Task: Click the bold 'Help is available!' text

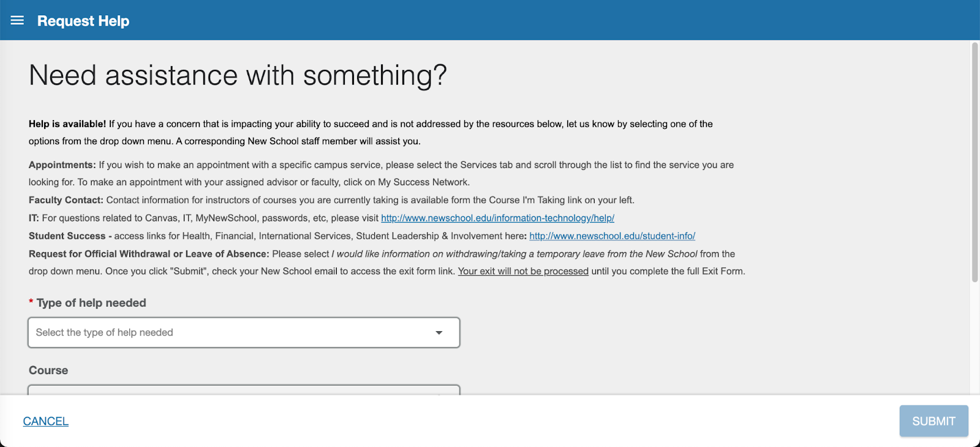Action: point(67,124)
